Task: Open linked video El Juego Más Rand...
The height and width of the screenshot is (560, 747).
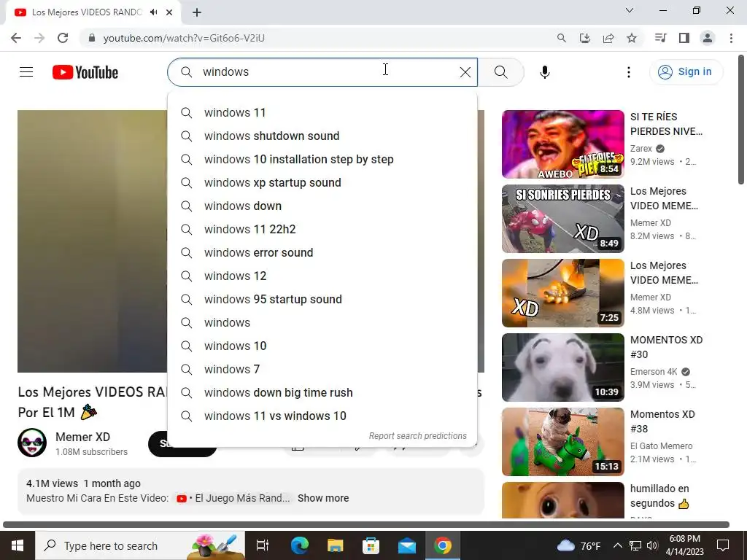Action: coord(233,498)
